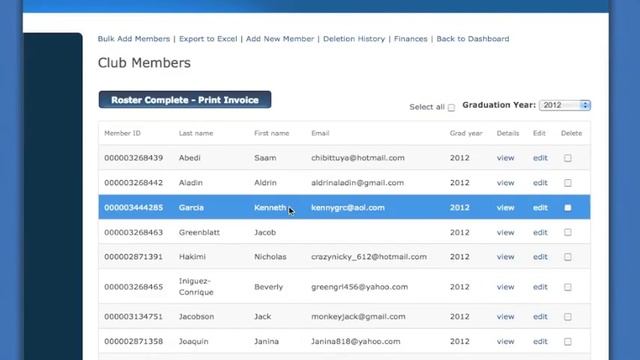This screenshot has width=640, height=360.
Task: Edit member Aladin
Action: [540, 183]
